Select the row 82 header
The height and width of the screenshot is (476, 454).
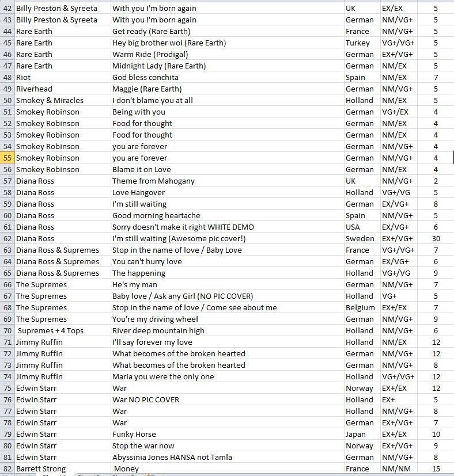pos(7,469)
